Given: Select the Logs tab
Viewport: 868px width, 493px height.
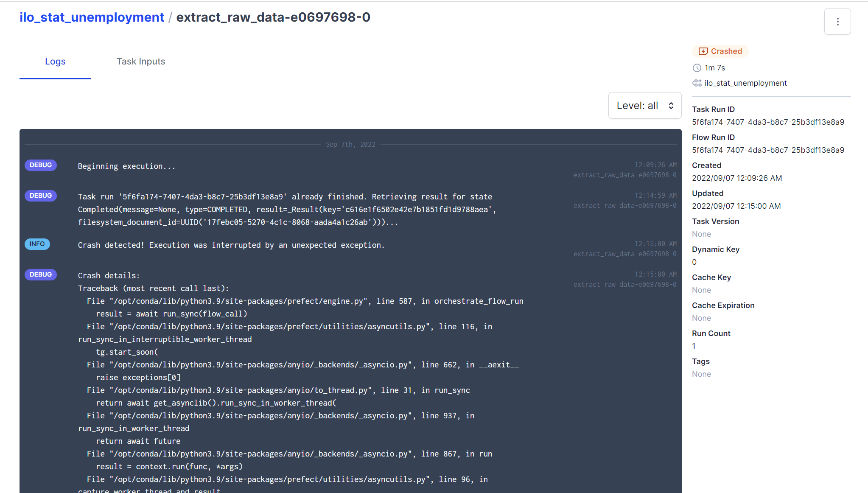Looking at the screenshot, I should click(x=55, y=61).
